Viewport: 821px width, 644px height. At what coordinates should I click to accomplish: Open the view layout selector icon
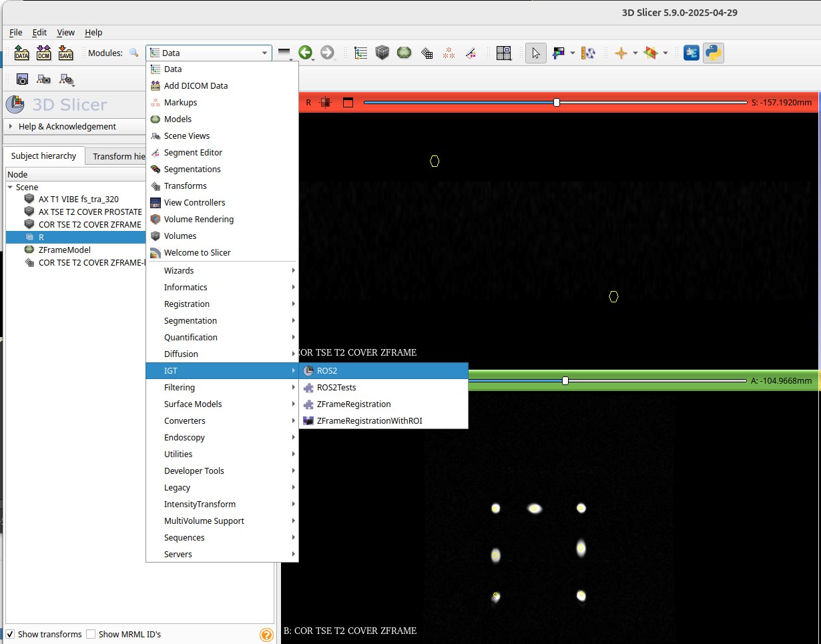tap(503, 53)
